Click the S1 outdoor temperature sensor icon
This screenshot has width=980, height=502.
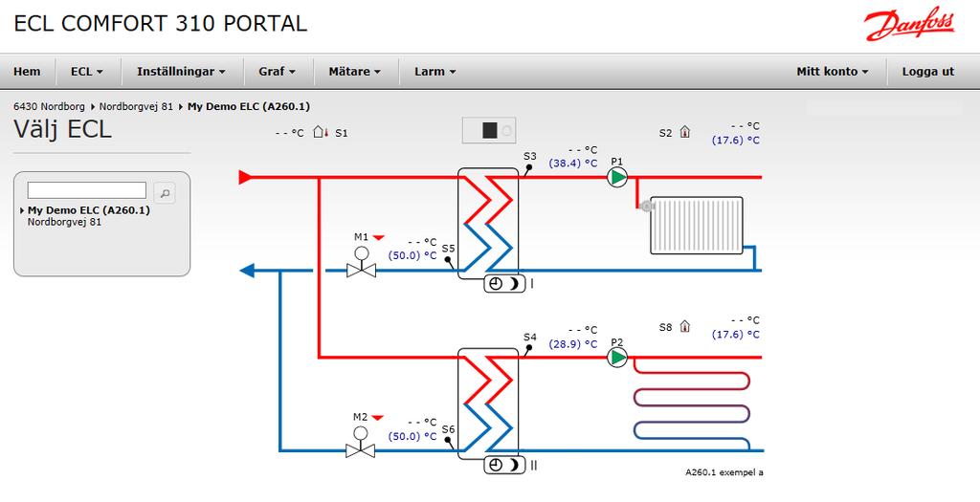(320, 132)
